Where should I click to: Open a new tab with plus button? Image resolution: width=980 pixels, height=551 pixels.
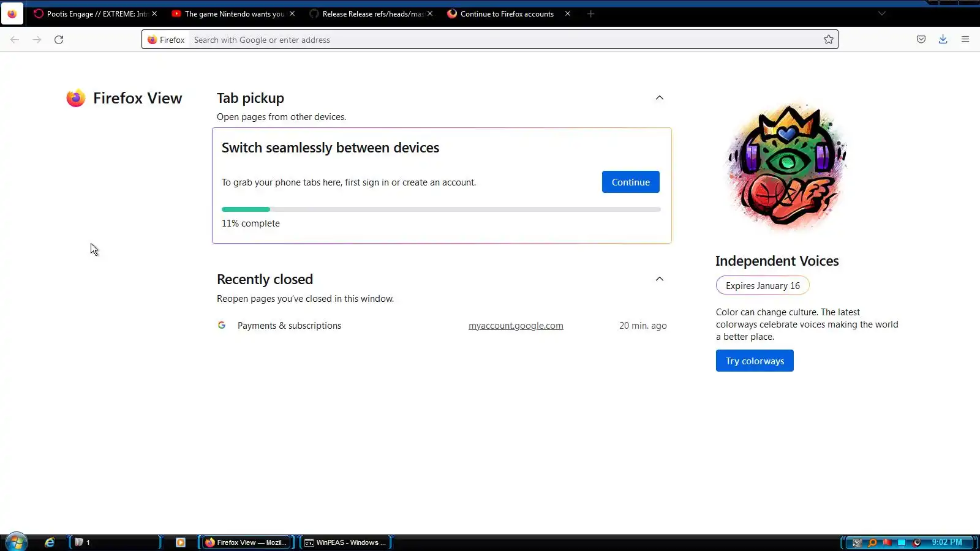(x=591, y=13)
